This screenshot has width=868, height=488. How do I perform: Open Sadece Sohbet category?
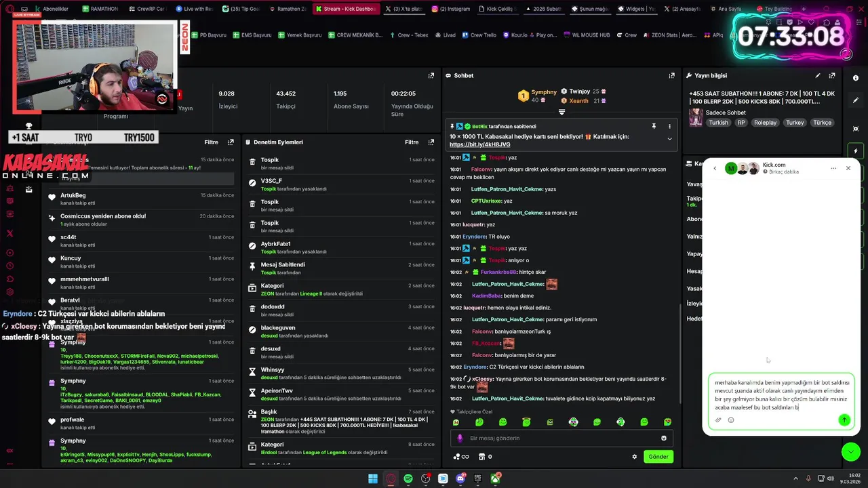pyautogui.click(x=726, y=113)
